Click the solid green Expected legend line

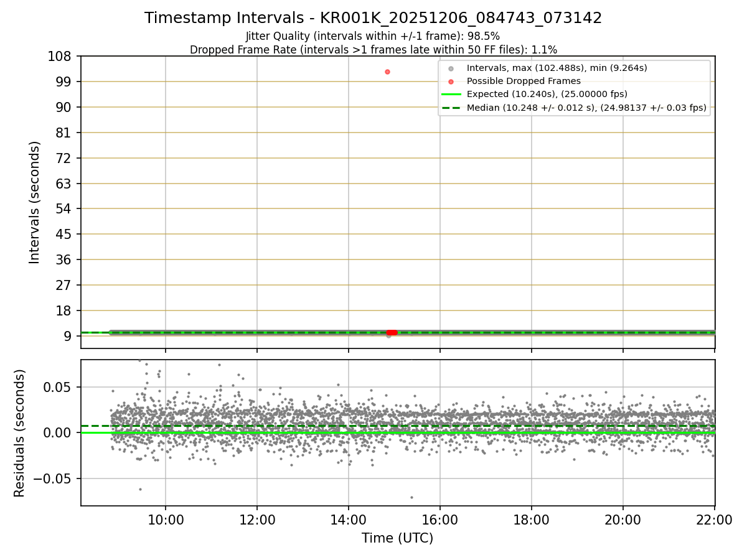(451, 95)
